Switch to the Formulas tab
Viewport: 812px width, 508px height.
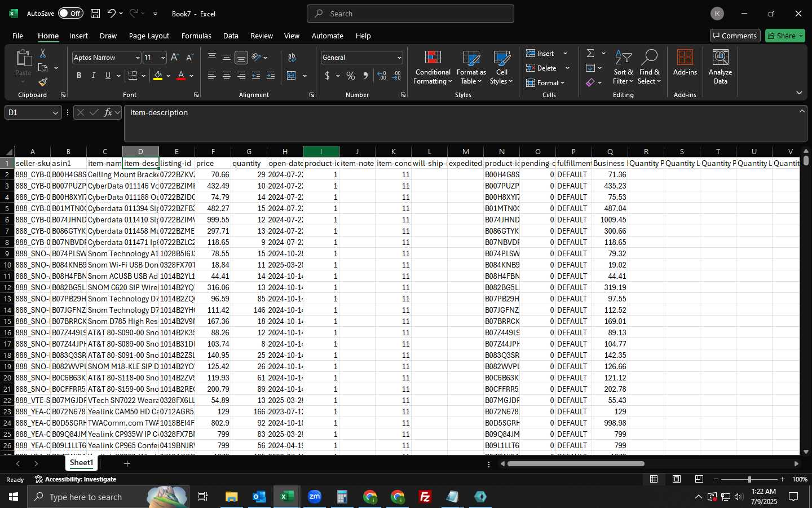coord(196,36)
